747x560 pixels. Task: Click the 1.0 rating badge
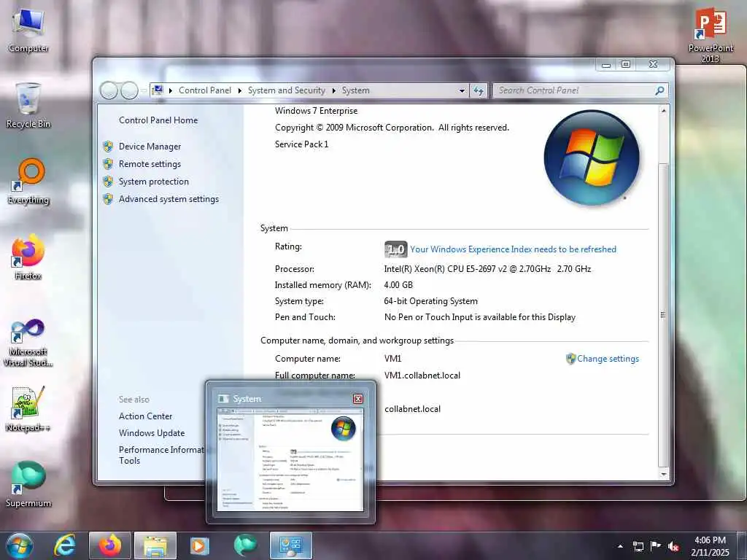(x=395, y=249)
